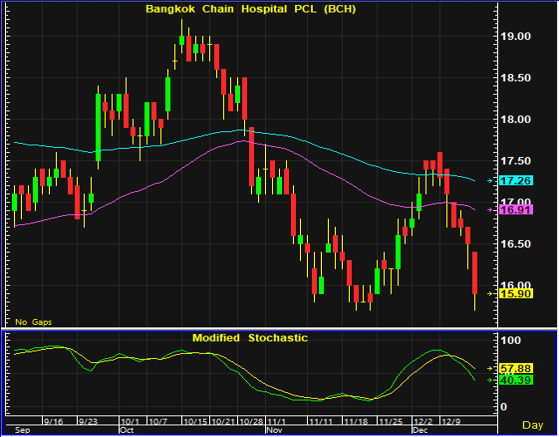Select the 11/11 date marker on timeline
Image resolution: width=559 pixels, height=437 pixels.
coord(321,422)
